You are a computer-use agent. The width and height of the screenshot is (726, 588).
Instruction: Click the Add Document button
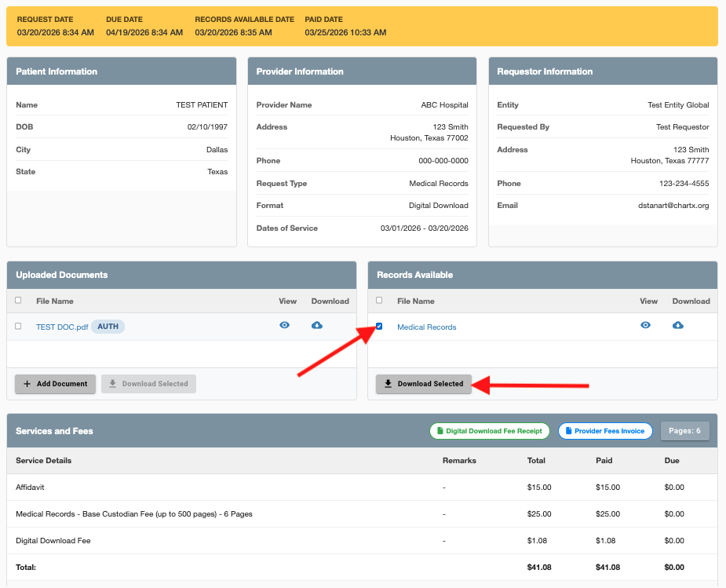[55, 384]
